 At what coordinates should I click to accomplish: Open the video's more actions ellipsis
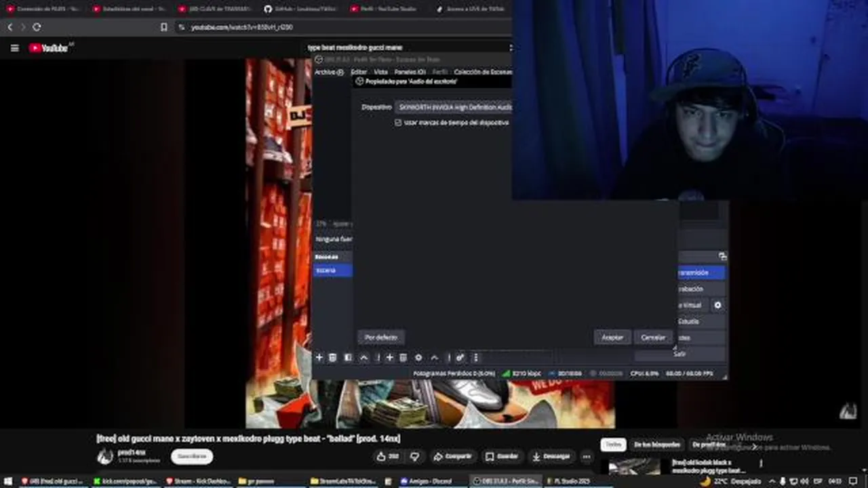coord(587,456)
